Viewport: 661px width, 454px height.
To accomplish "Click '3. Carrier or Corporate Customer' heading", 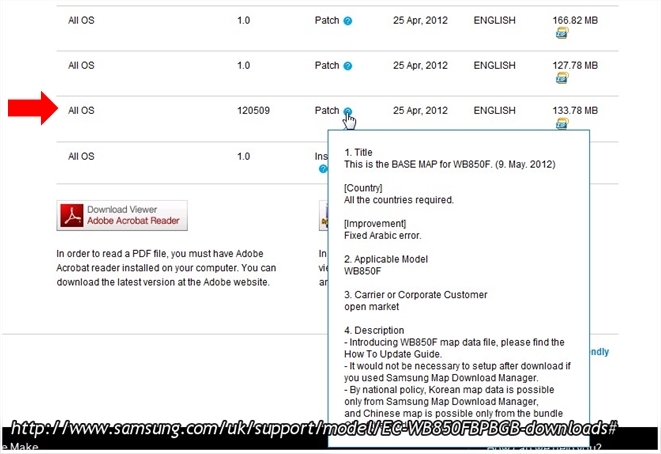I will tap(416, 295).
